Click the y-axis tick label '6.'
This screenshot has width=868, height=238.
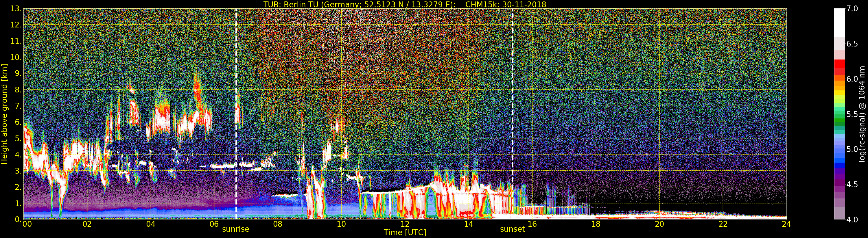18,122
